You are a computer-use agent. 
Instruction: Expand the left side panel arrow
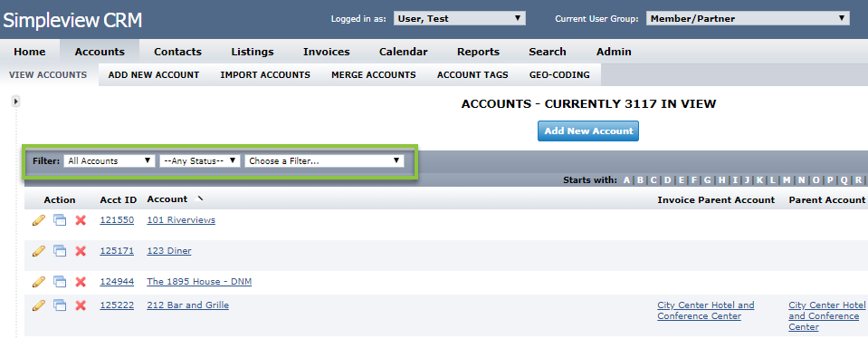[x=16, y=102]
